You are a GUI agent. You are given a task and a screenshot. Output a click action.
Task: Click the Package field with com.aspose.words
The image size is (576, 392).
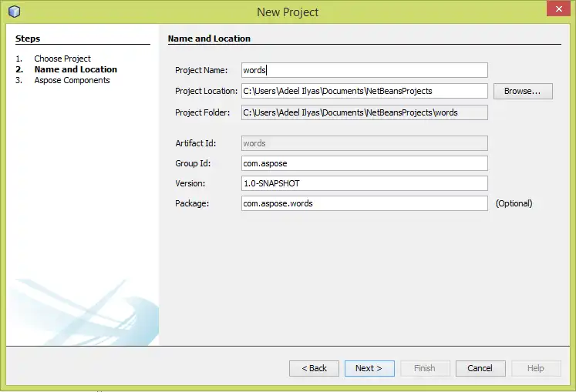[x=365, y=203]
